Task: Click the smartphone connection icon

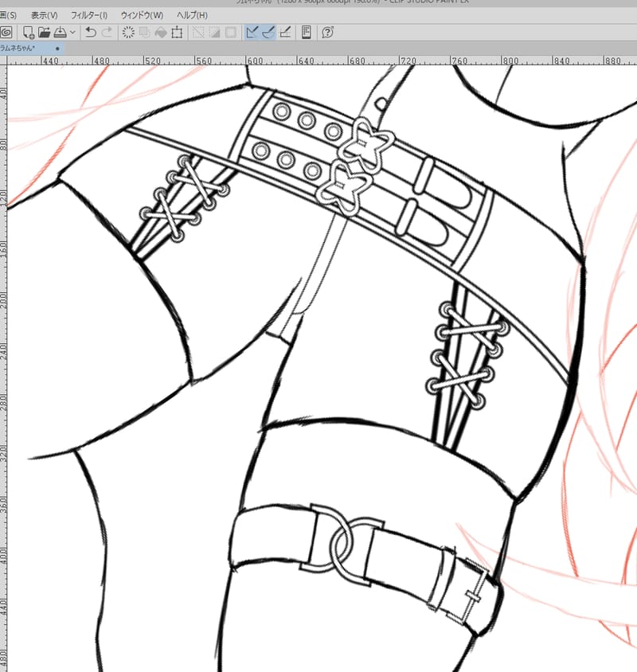Action: pos(307,32)
